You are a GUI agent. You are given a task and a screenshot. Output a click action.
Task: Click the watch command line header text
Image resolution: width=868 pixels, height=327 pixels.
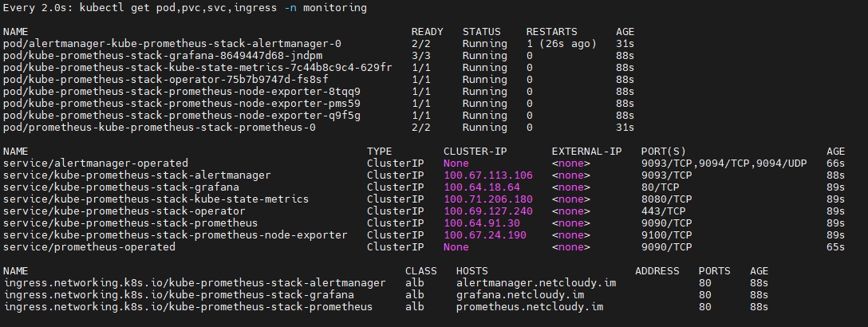pos(185,8)
